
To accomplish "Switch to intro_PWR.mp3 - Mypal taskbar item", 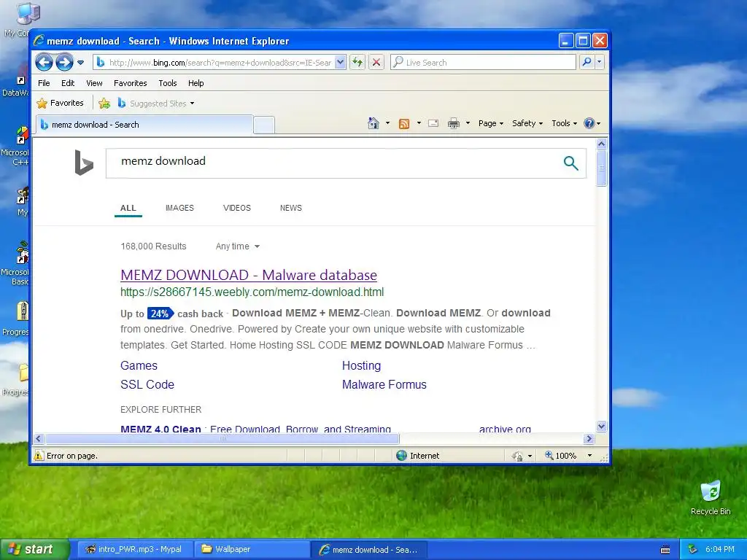I will click(134, 550).
